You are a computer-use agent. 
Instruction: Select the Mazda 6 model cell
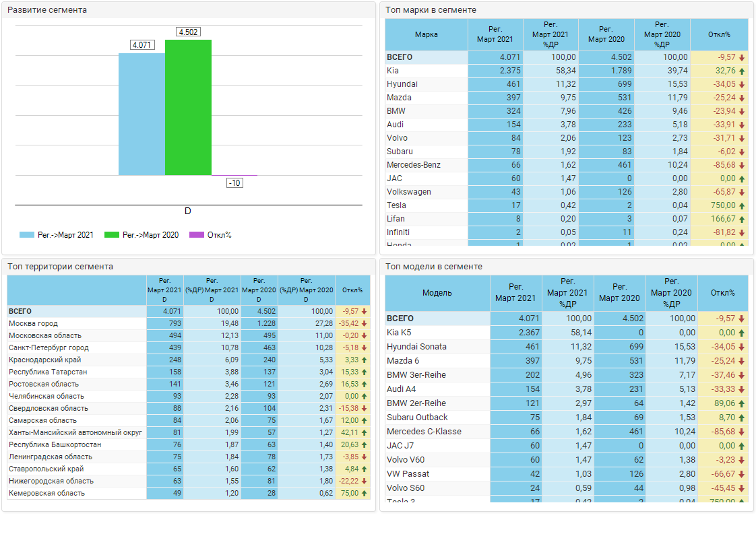pos(403,361)
